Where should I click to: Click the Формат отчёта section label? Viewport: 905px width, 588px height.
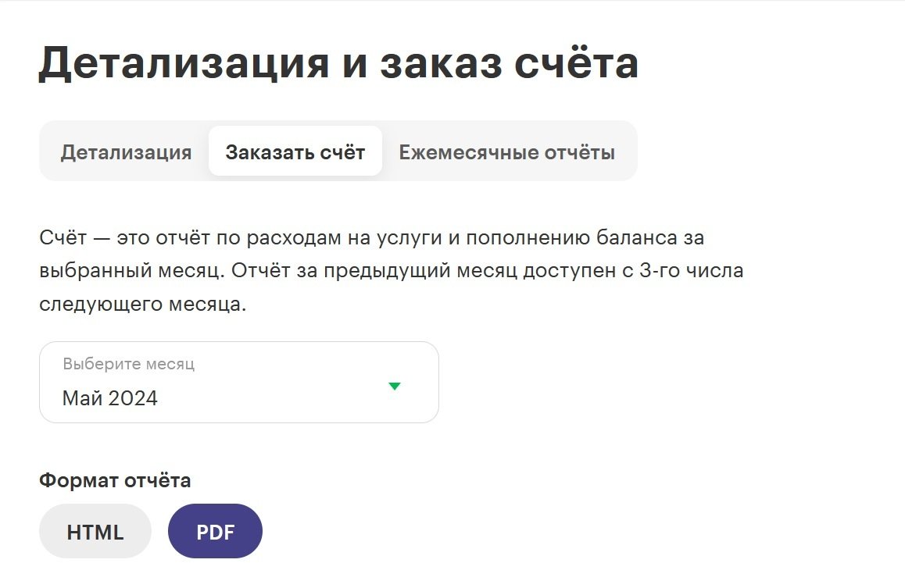coord(115,480)
